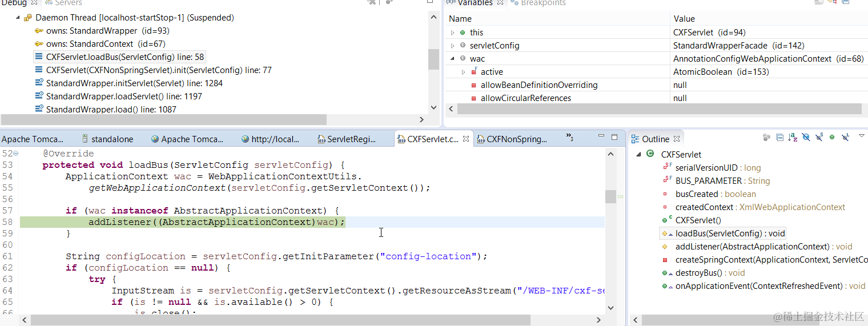The width and height of the screenshot is (868, 326).
Task: Click the Name column header in Variables
Action: pyautogui.click(x=557, y=19)
